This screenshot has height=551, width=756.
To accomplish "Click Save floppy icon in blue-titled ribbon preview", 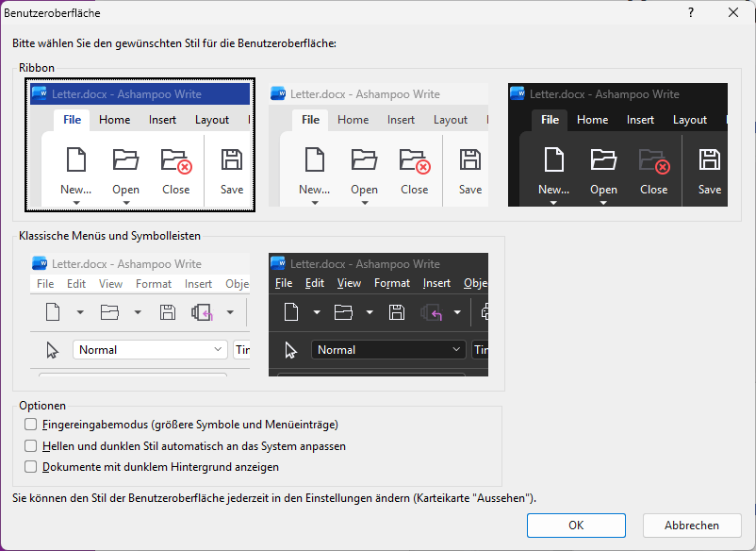I will 232,159.
